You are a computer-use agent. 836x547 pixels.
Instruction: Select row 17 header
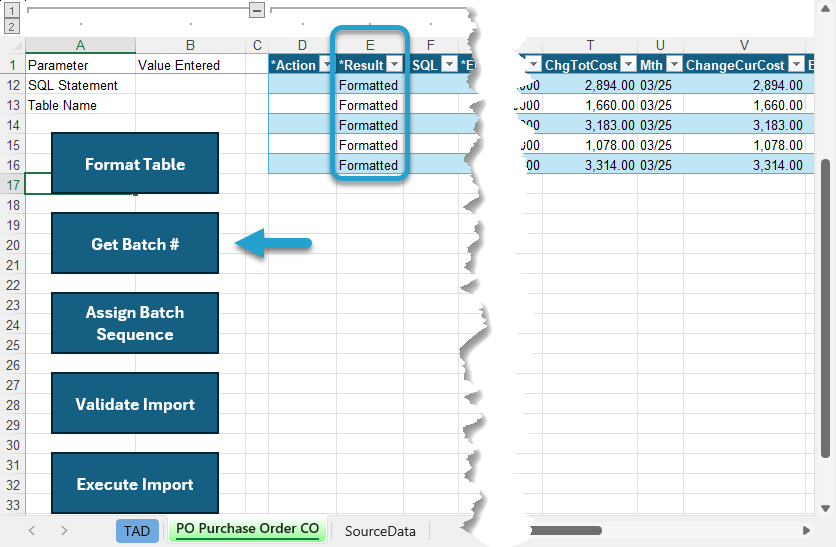pos(13,185)
